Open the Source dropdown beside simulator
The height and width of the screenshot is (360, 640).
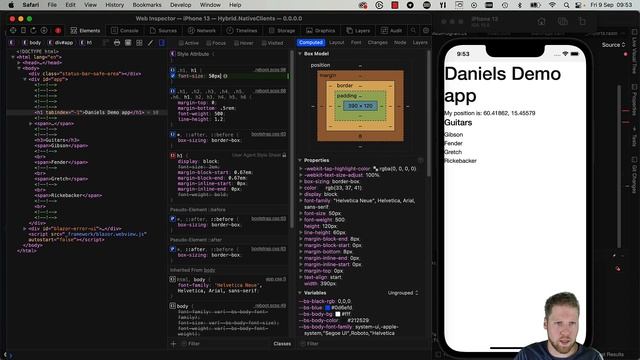(x=613, y=45)
